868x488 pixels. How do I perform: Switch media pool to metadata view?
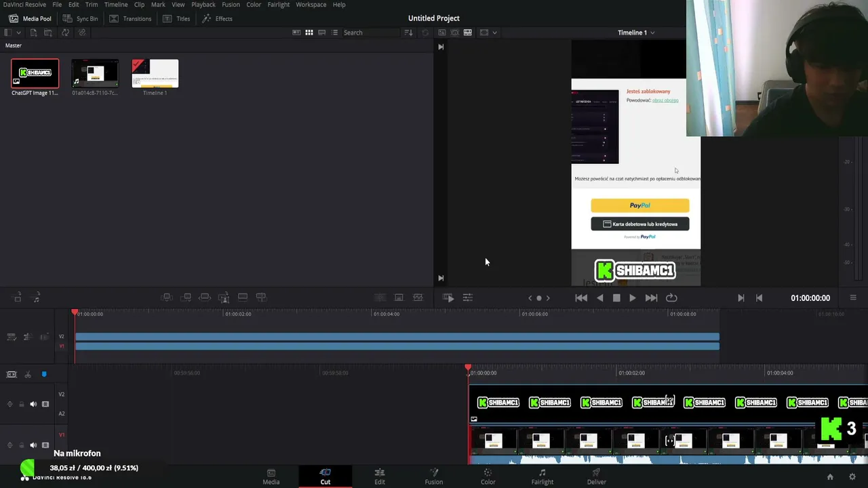click(296, 33)
